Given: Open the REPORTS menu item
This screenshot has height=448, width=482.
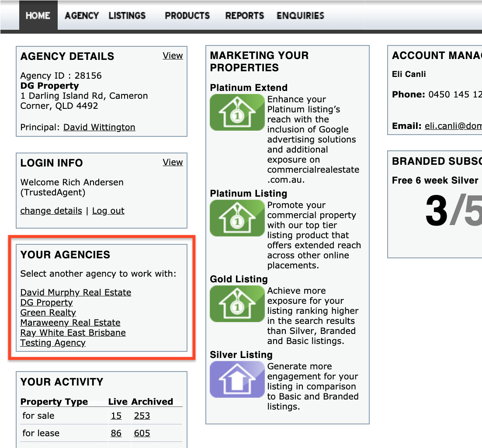Looking at the screenshot, I should (245, 15).
